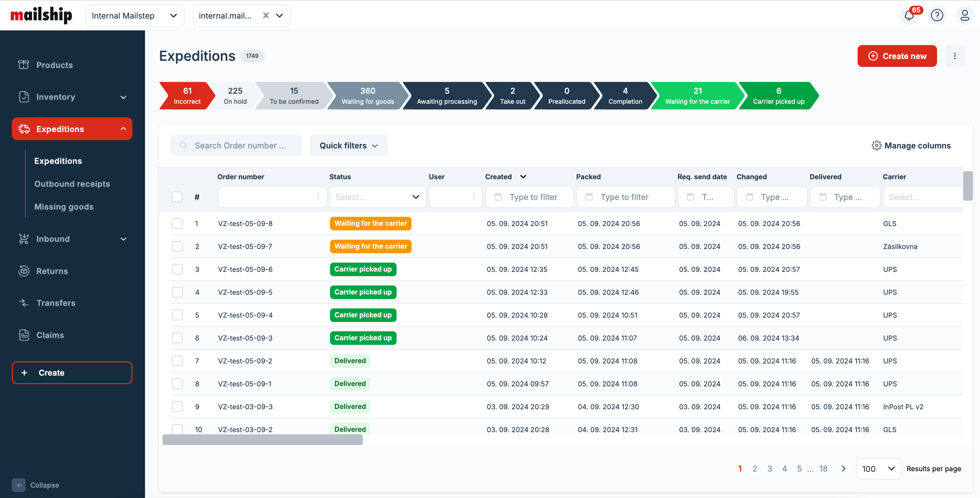The height and width of the screenshot is (498, 980).
Task: Click the Returns icon in sidebar
Action: click(24, 271)
